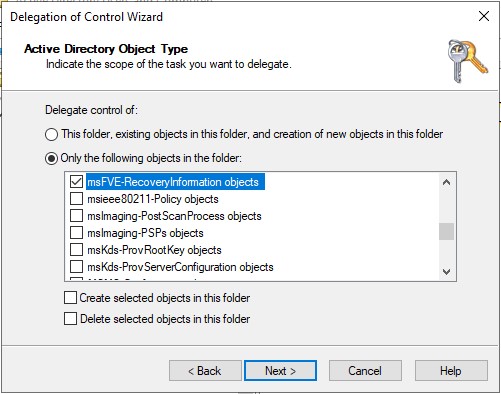Uncheck msFVE-RecoveryInformation objects checkbox
Screen dimensions: 501x394
click(76, 182)
